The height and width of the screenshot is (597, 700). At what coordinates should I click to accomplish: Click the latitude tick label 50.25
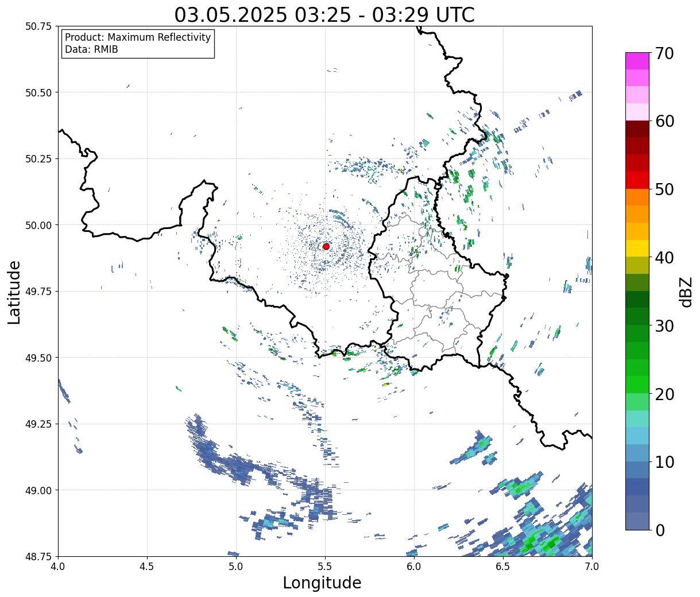pos(38,159)
